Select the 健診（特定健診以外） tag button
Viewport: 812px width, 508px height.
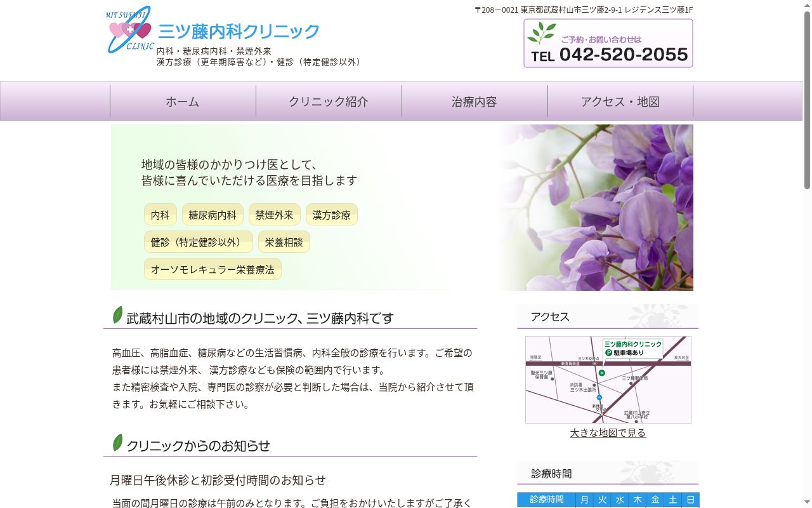(199, 242)
